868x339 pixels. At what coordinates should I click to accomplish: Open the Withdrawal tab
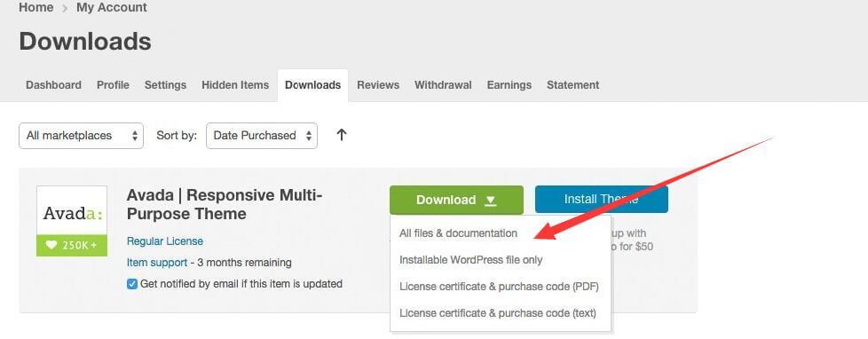click(x=443, y=85)
